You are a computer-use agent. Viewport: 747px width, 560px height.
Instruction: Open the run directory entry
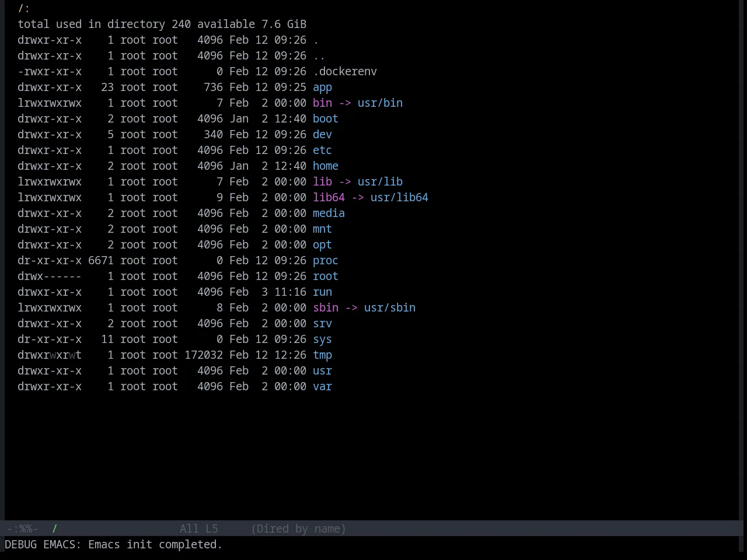pyautogui.click(x=322, y=292)
